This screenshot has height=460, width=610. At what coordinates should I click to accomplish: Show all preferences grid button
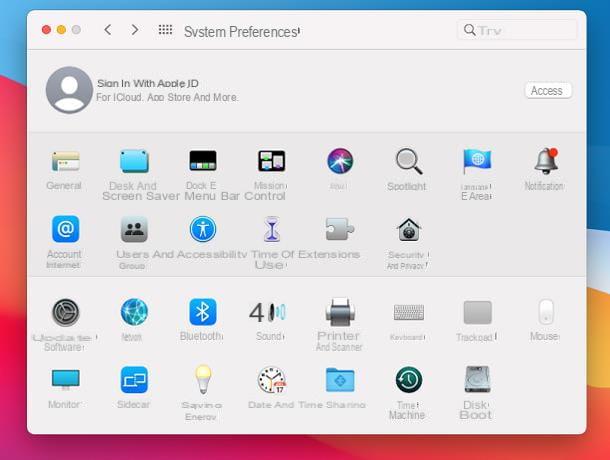pos(165,30)
